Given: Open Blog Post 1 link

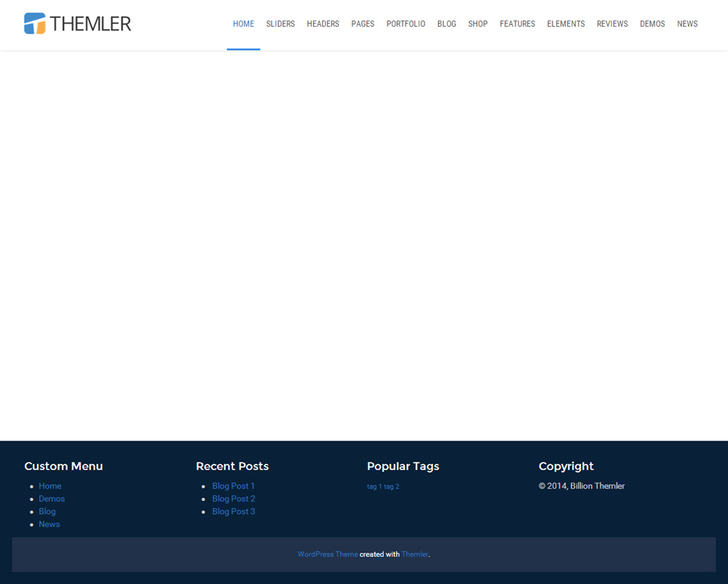Looking at the screenshot, I should coord(234,486).
